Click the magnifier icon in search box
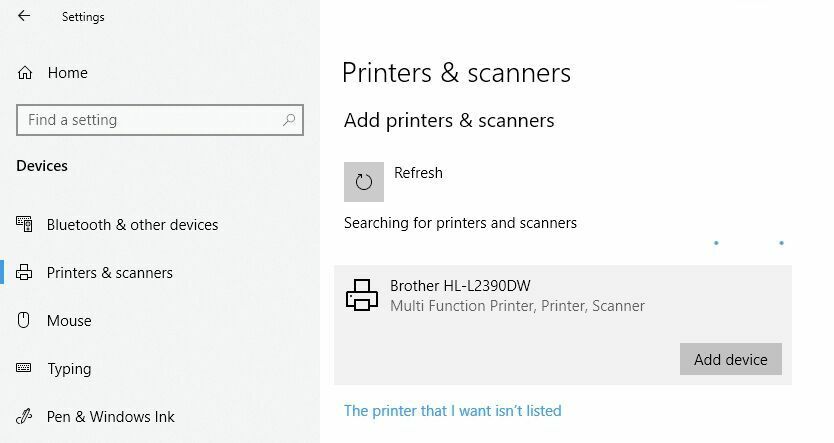The height and width of the screenshot is (443, 834). (289, 120)
